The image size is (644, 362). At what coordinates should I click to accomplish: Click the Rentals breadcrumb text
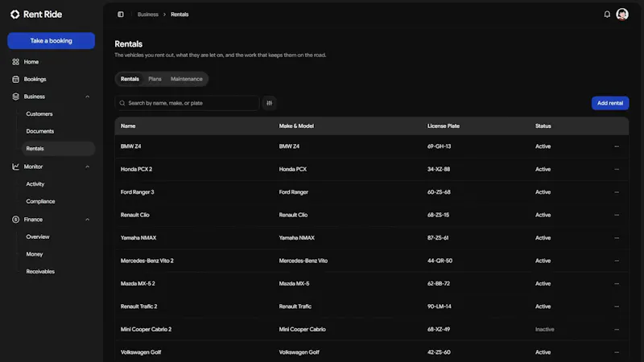(x=180, y=14)
